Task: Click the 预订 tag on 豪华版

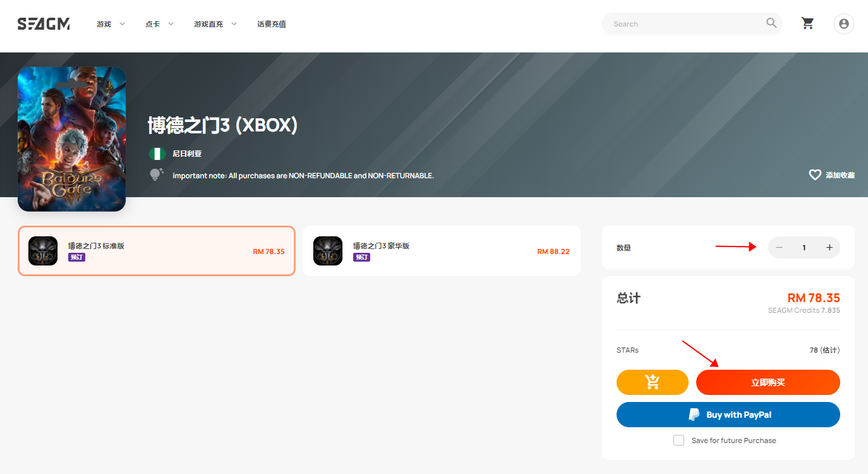Action: [361, 257]
